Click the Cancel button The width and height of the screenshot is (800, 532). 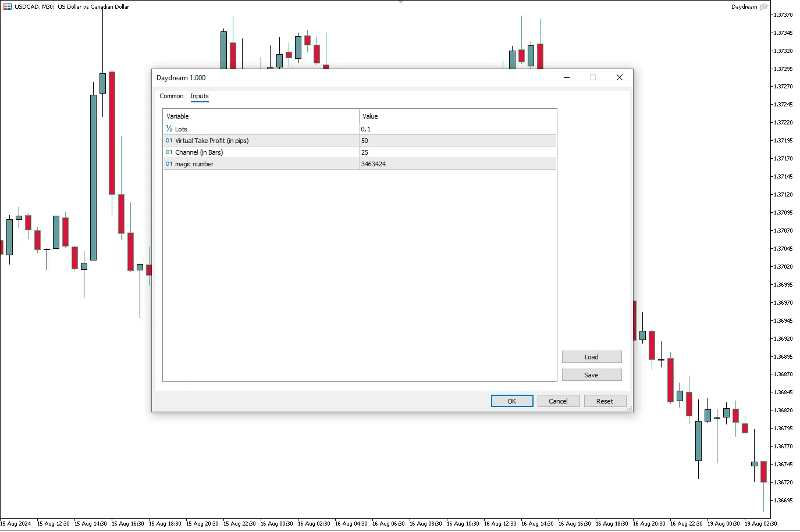(558, 401)
